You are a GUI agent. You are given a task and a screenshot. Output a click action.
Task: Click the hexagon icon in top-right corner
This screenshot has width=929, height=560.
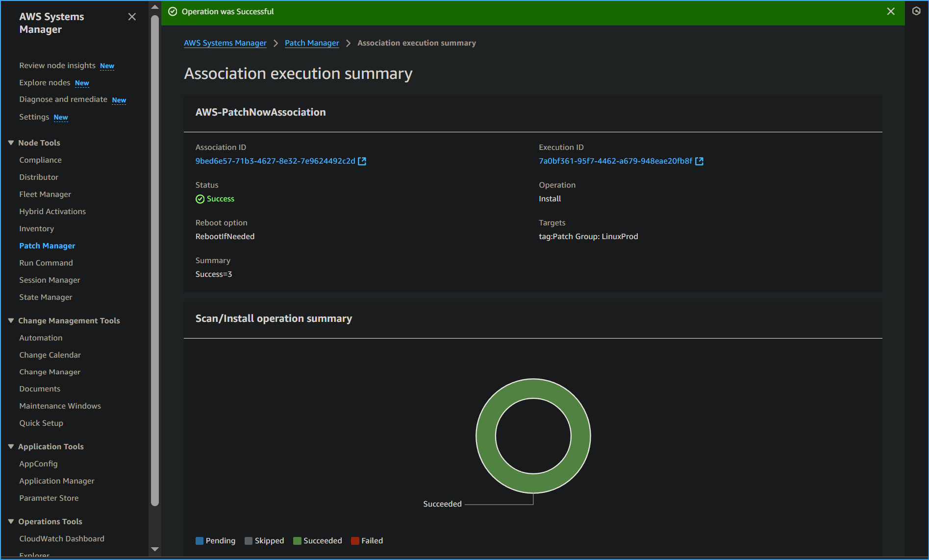(916, 11)
